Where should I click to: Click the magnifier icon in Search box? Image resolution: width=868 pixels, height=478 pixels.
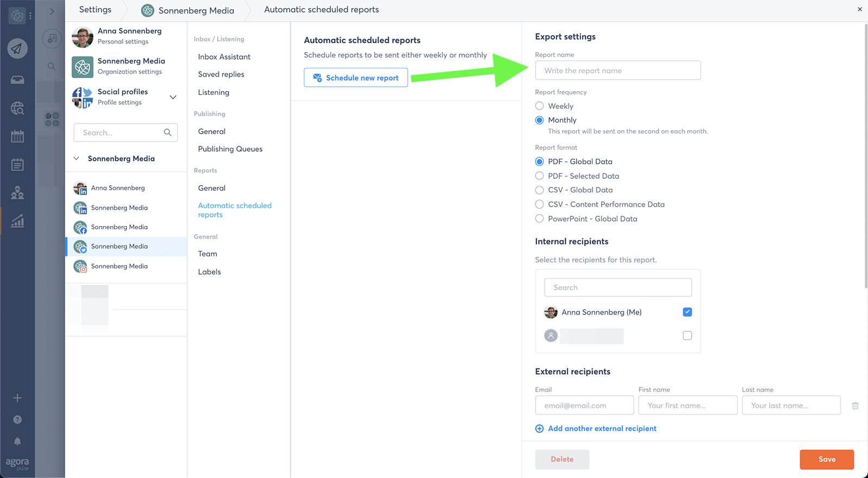pos(168,132)
